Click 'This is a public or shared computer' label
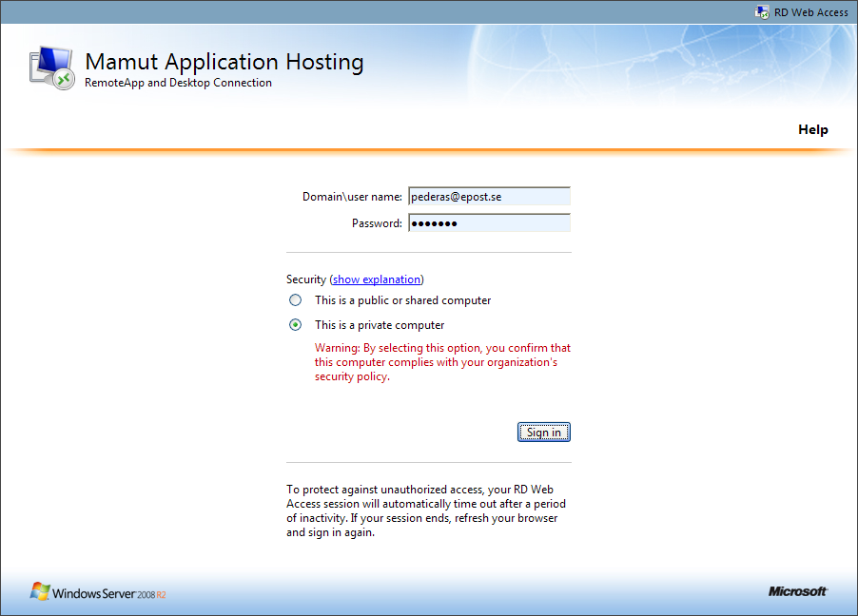 (x=402, y=300)
